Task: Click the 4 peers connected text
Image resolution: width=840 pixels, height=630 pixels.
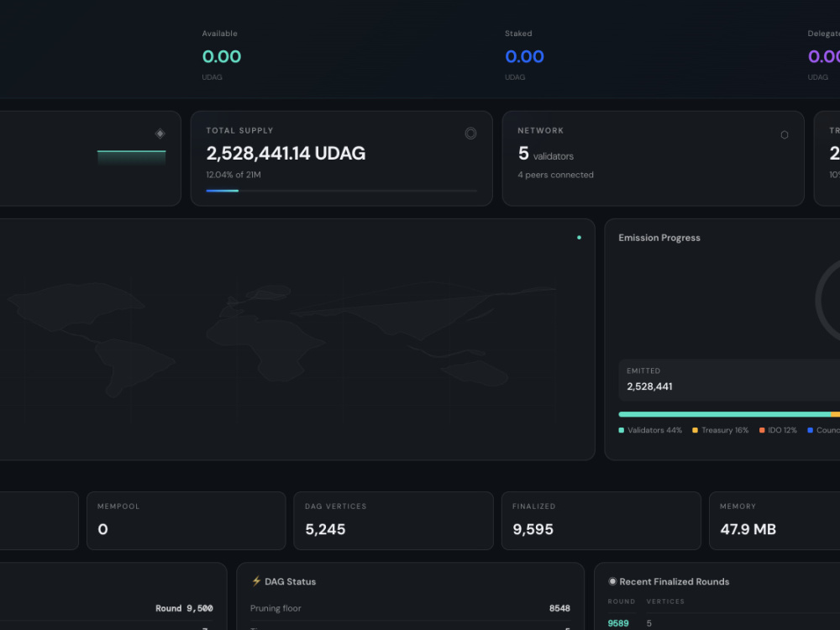Action: tap(555, 175)
